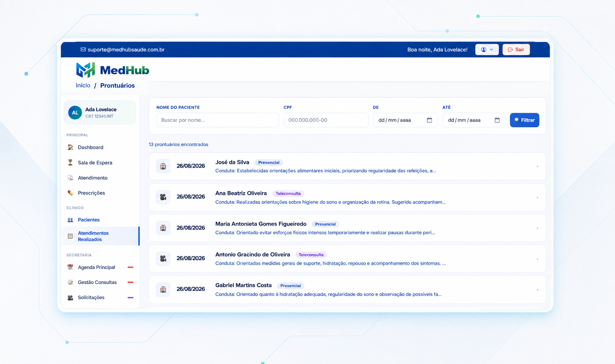Click the red dash beside Gestão Consultas
Image resolution: width=615 pixels, height=364 pixels.
[130, 282]
